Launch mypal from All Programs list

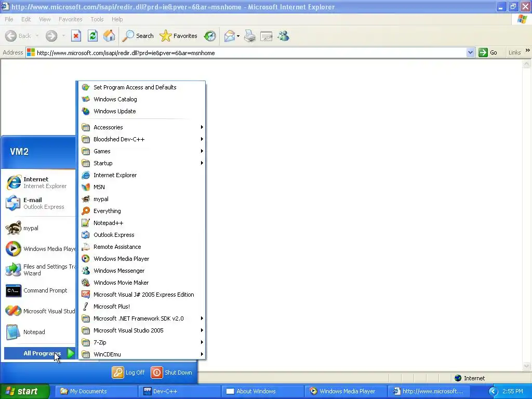[x=142, y=199]
